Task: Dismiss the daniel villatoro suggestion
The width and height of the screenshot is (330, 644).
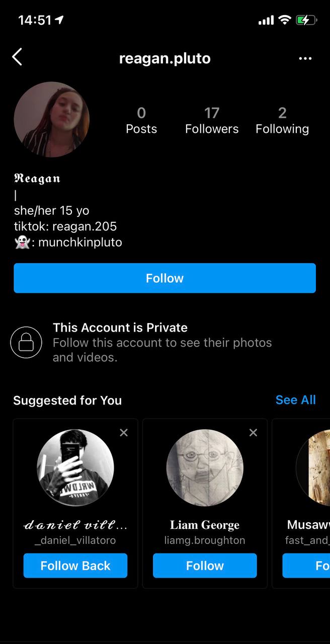Action: click(x=124, y=433)
